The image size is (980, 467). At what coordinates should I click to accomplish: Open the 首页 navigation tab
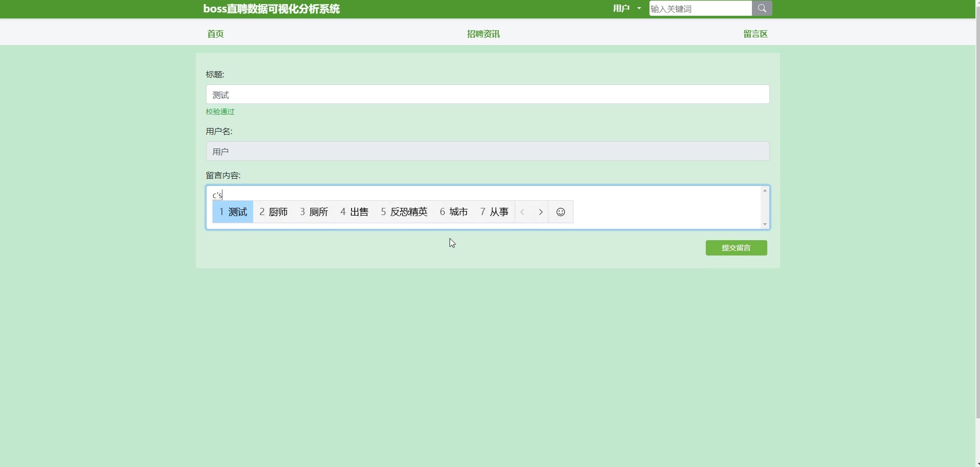tap(215, 34)
